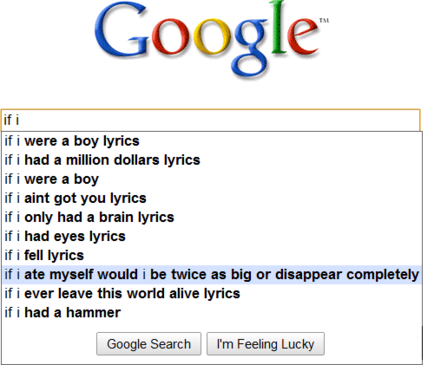This screenshot has width=427, height=365.
Task: Click the red letter e in the logo
Action: 301,37
